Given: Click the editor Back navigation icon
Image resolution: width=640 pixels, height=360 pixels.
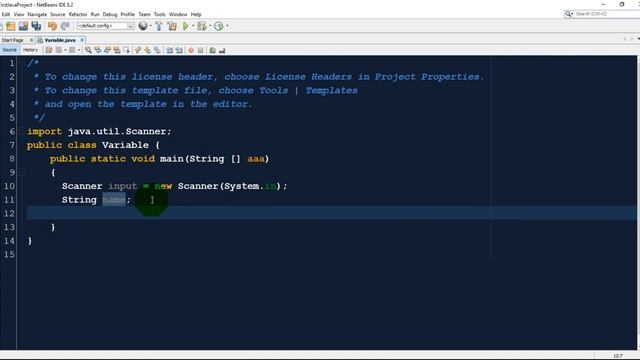Looking at the screenshot, I should tap(59, 50).
